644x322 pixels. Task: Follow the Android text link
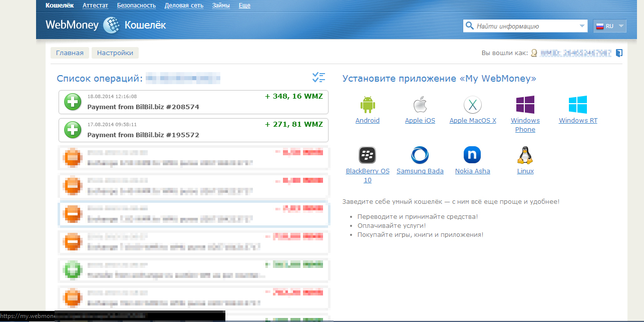pos(368,121)
